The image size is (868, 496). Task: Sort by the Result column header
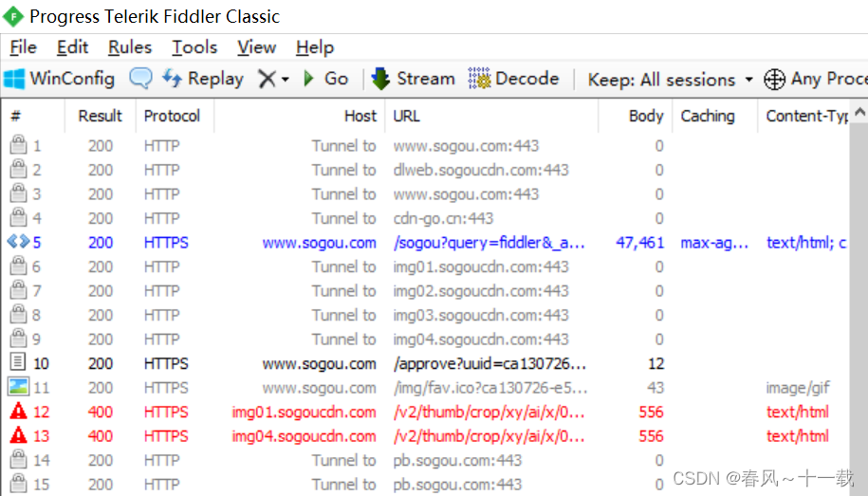(x=101, y=116)
